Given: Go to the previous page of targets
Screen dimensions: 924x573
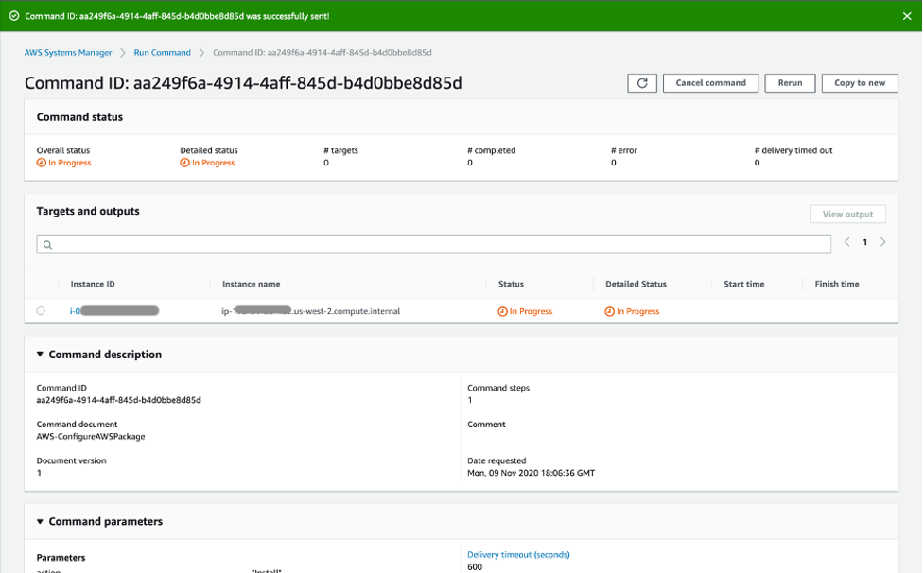Looking at the screenshot, I should (x=846, y=242).
